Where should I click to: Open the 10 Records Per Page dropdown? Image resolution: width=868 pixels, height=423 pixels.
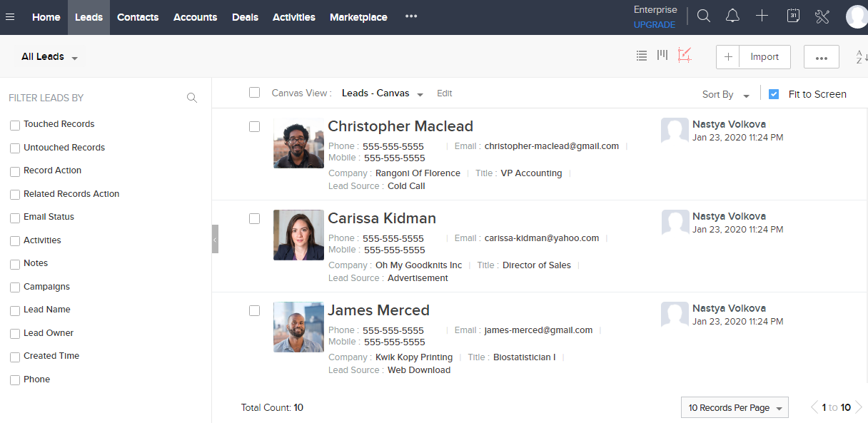[x=735, y=408]
